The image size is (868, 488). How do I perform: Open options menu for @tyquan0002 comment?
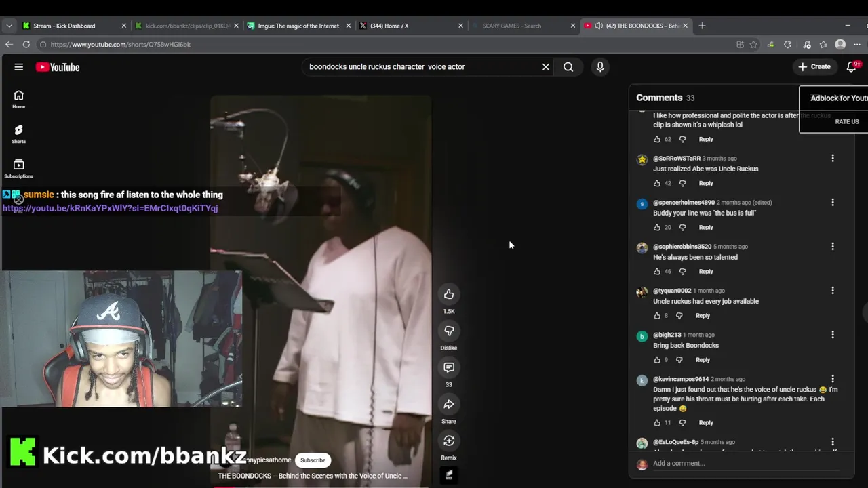[833, 291]
